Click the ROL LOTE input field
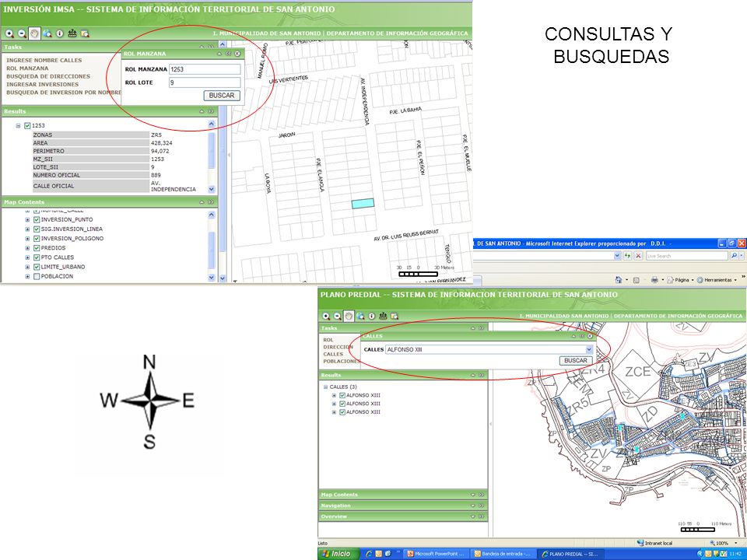The width and height of the screenshot is (747, 560). [205, 83]
